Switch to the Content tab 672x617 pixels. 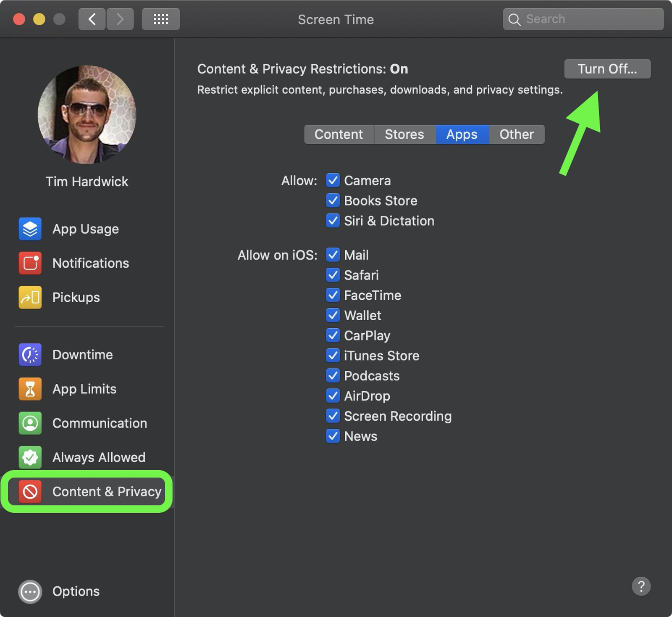(339, 134)
